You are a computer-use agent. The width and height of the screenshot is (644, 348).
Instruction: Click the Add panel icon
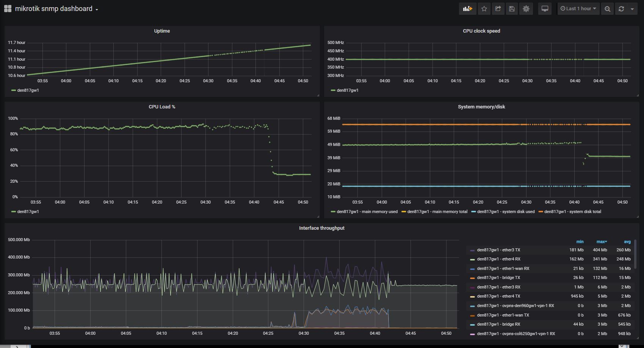click(467, 8)
